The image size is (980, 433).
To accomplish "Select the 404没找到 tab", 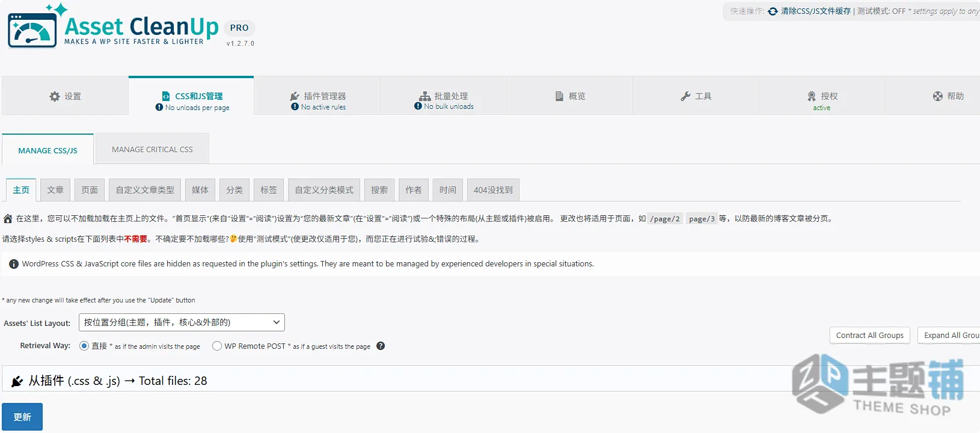I will (493, 189).
